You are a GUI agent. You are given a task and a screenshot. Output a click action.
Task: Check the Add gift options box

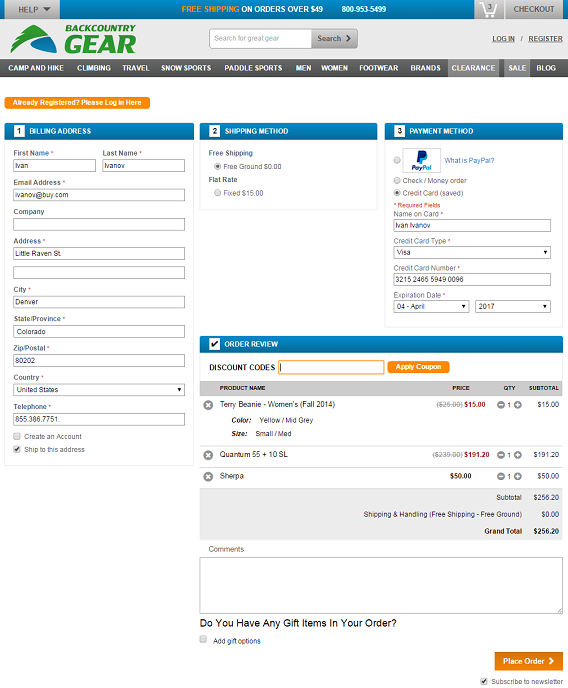(x=203, y=639)
